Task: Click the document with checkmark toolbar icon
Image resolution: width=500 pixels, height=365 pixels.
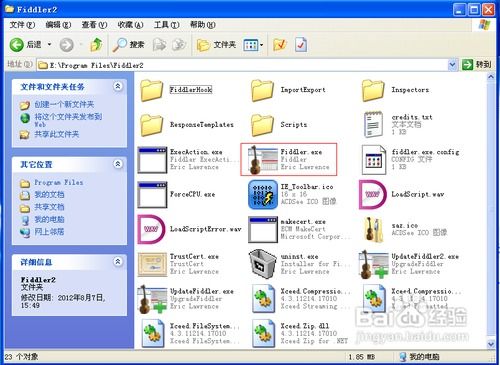Action: pyautogui.click(x=301, y=45)
